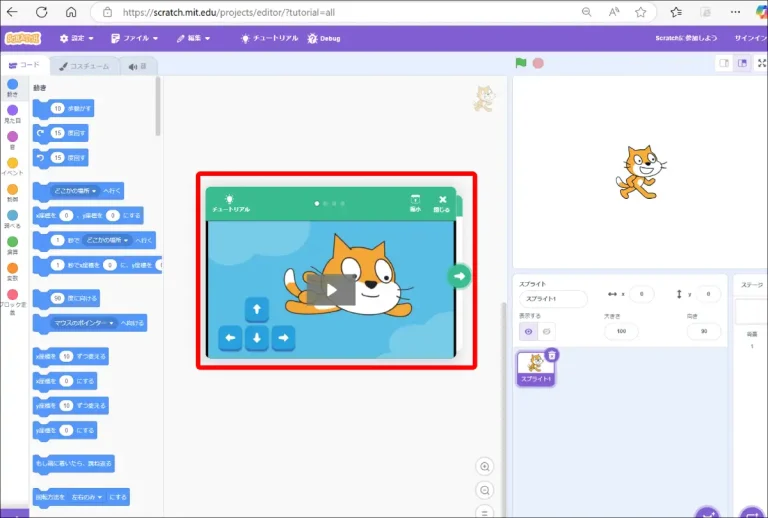768x518 pixels.
Task: Open the 設定 dropdown menu
Action: [x=76, y=38]
